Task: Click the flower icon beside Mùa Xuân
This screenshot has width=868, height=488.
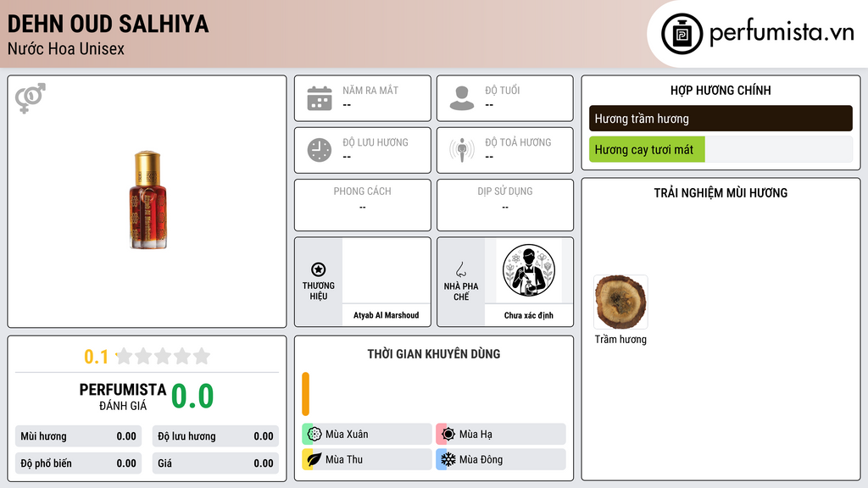Action: click(314, 435)
